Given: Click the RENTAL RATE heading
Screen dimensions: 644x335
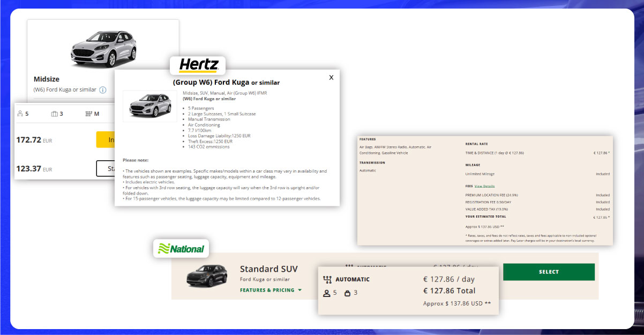Looking at the screenshot, I should tap(477, 144).
